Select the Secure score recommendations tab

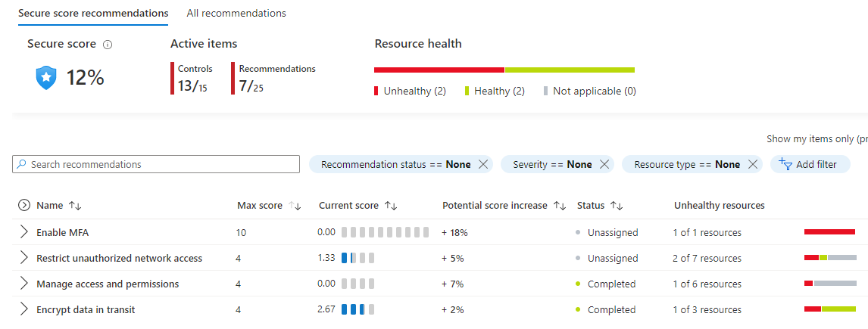[x=93, y=14]
